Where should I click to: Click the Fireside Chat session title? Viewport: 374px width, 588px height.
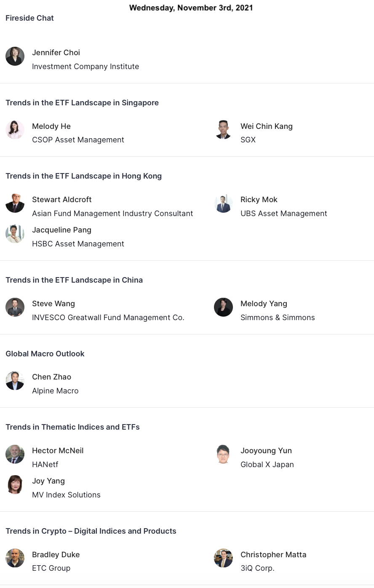click(x=29, y=18)
